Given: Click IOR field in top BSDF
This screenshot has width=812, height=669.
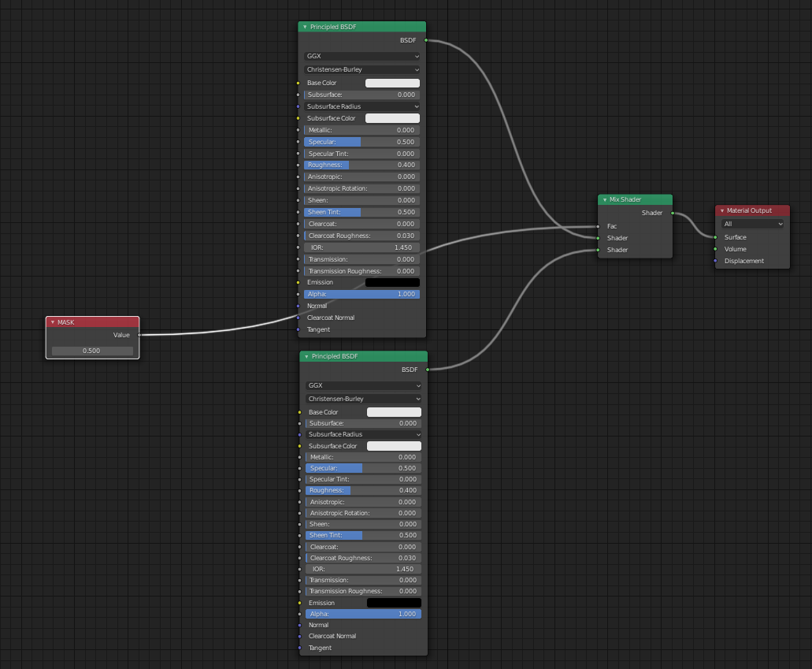Looking at the screenshot, I should (362, 247).
